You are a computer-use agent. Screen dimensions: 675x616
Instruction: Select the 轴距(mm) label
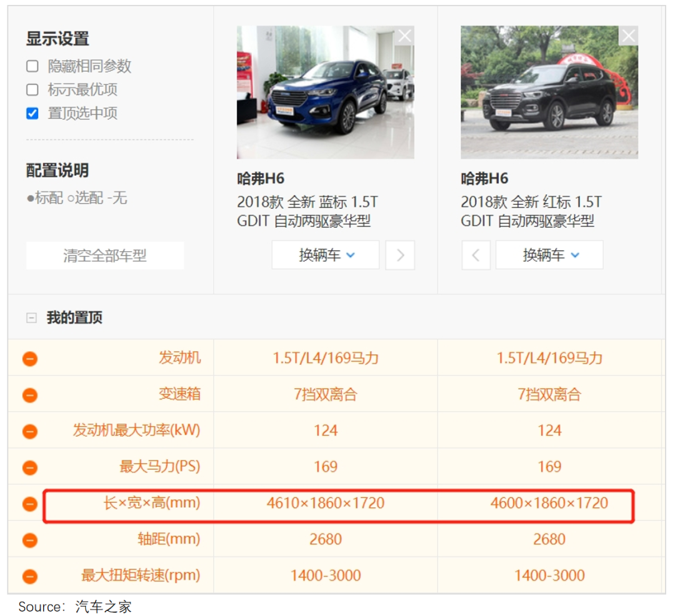(169, 539)
